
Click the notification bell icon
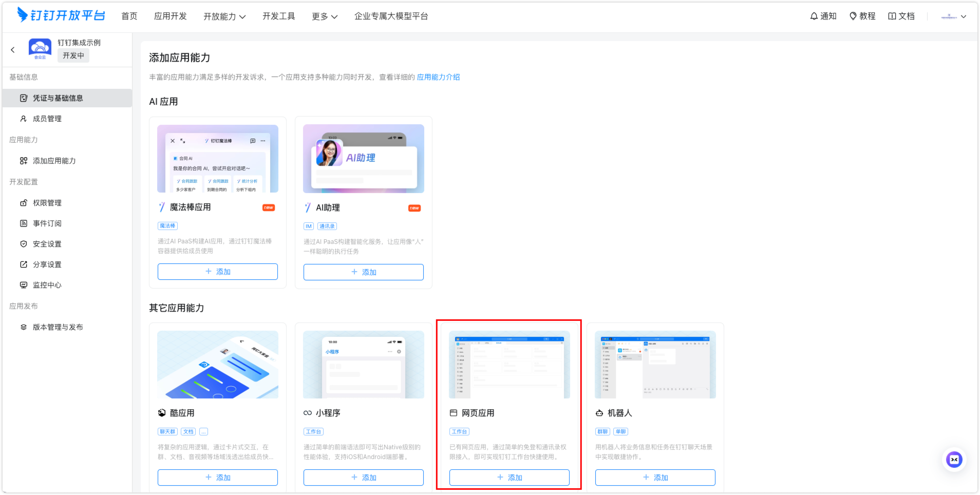point(814,16)
